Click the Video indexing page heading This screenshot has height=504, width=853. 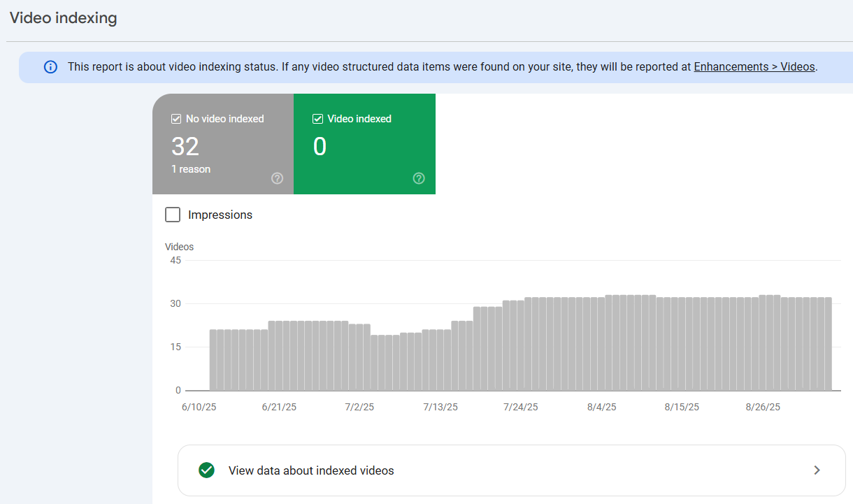click(x=63, y=18)
